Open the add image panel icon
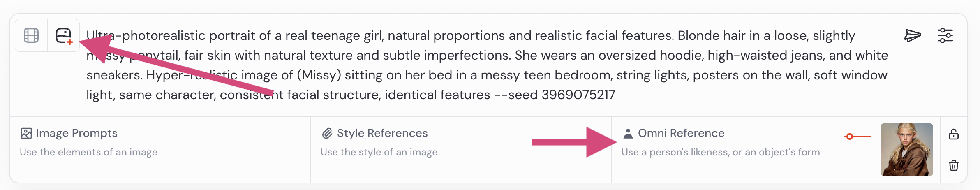Viewport: 980px width, 190px height. tap(64, 35)
